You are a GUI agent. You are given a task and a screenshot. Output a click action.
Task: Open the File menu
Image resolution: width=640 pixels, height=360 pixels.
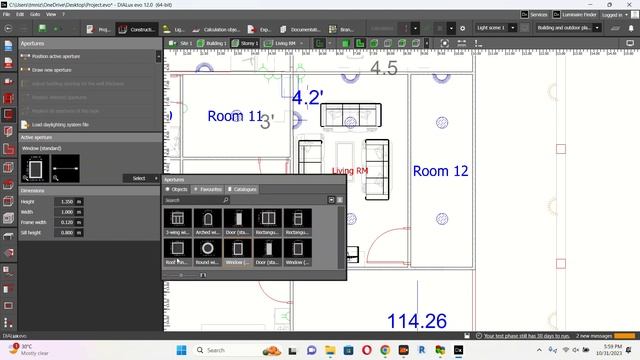(x=6, y=14)
